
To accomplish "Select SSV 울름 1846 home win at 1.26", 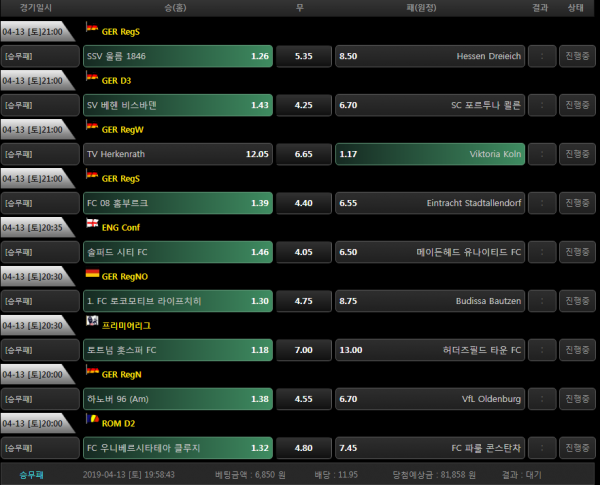I will [178, 56].
